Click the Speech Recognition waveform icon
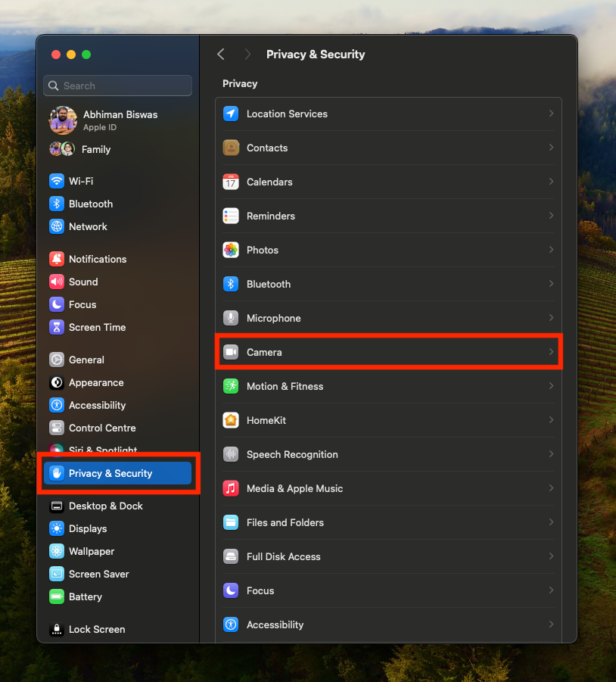 231,454
